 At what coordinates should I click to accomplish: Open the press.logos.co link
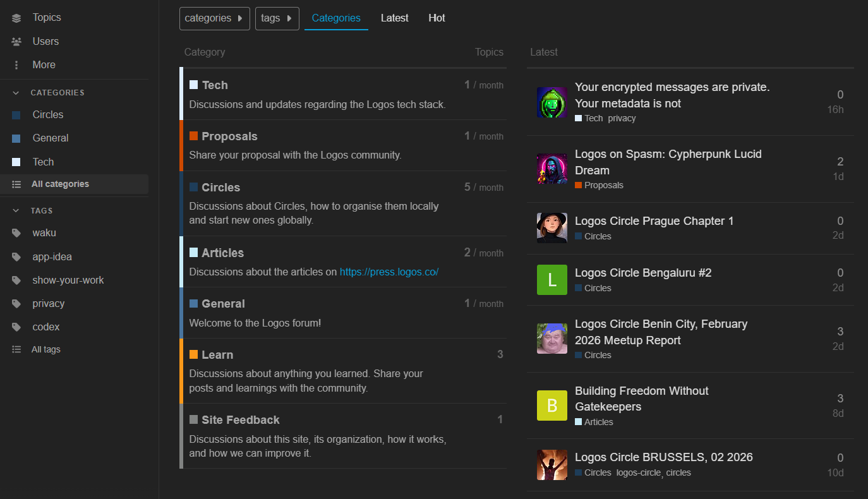[x=389, y=272]
